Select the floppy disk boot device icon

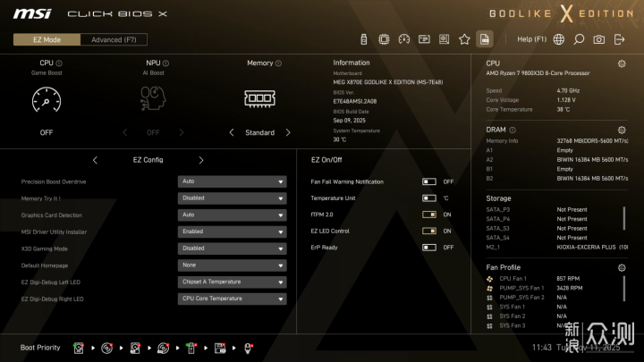220,348
